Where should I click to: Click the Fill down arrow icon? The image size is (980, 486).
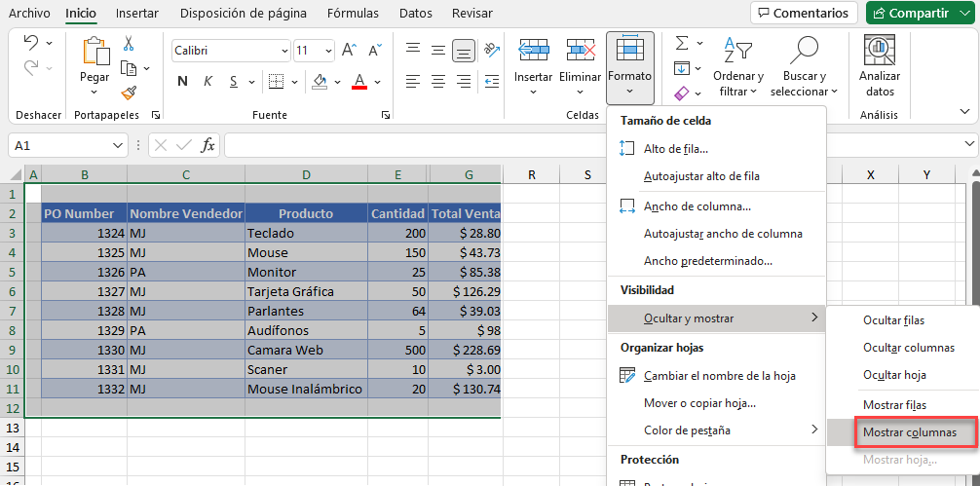coord(682,68)
